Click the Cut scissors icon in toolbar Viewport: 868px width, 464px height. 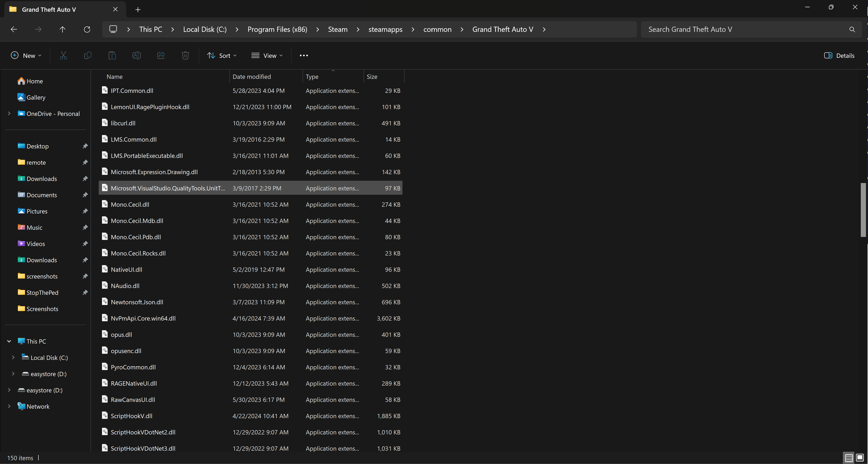[63, 56]
